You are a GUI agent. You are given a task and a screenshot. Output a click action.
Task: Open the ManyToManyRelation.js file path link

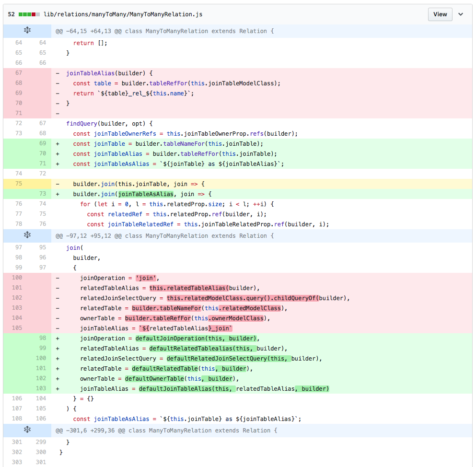coord(123,14)
